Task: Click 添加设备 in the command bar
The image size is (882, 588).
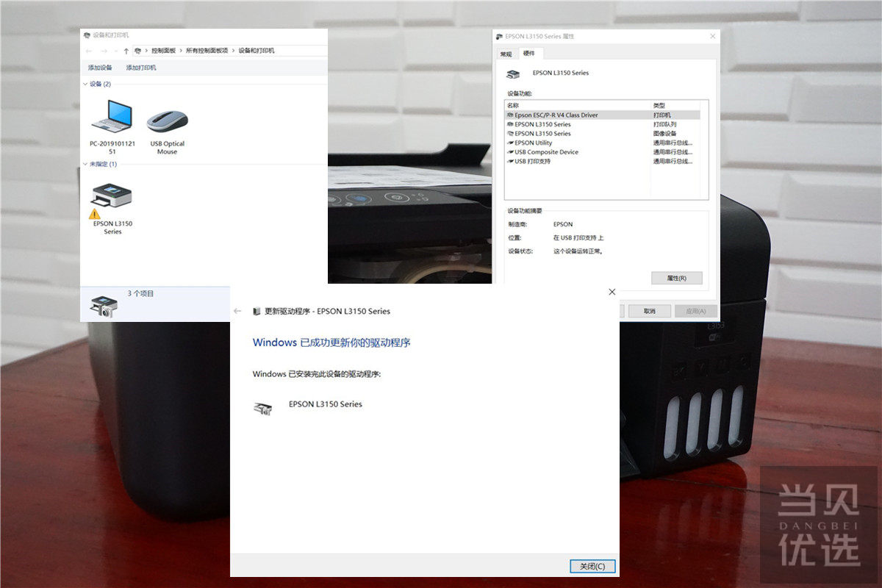Action: tap(100, 68)
